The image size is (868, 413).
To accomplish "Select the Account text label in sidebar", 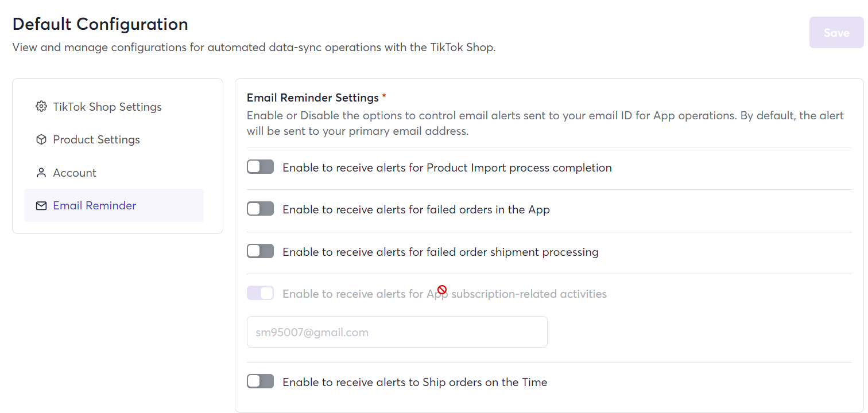I will click(75, 173).
